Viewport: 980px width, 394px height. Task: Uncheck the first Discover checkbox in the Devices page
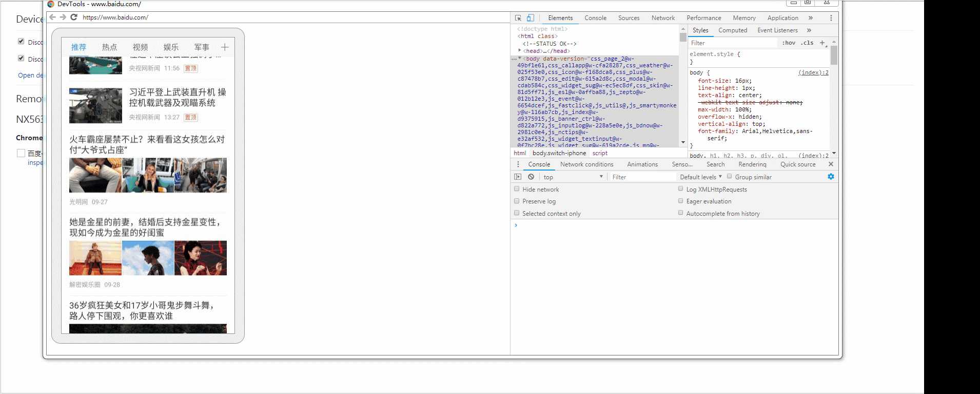pos(21,41)
